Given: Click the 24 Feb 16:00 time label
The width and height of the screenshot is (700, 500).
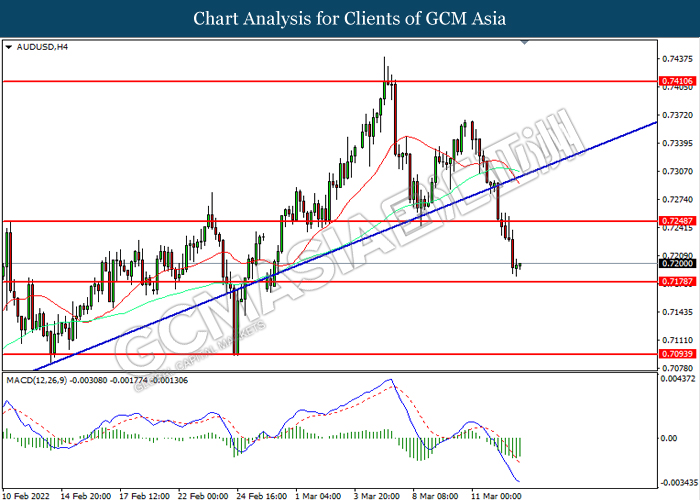Looking at the screenshot, I should click(262, 496).
